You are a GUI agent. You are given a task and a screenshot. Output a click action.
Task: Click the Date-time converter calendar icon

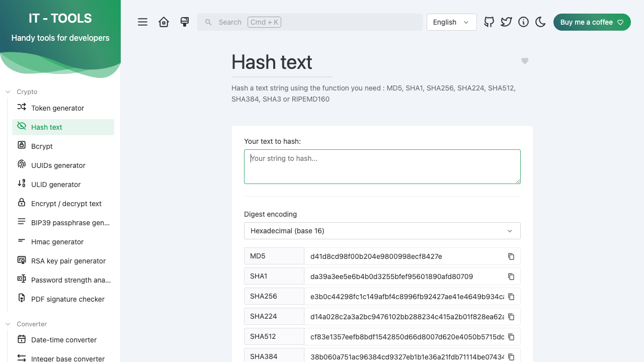(x=22, y=339)
